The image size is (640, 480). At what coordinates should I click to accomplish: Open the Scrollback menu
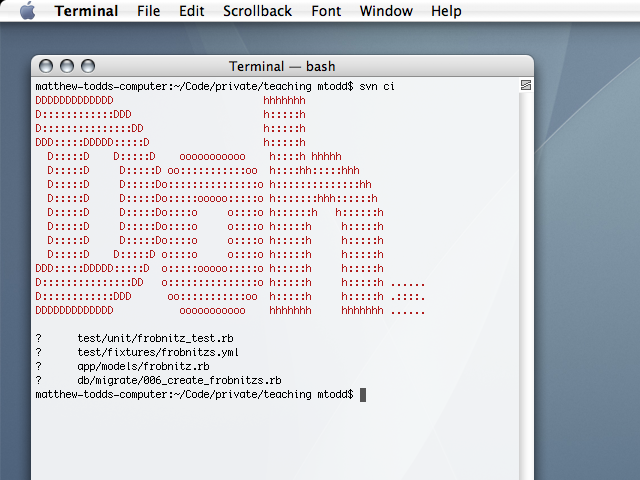[257, 11]
